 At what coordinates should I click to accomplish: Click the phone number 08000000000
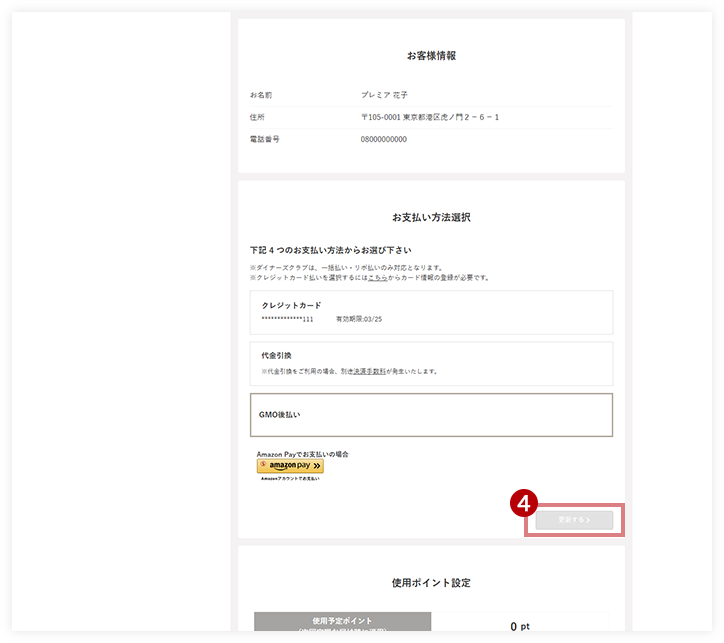tap(384, 139)
